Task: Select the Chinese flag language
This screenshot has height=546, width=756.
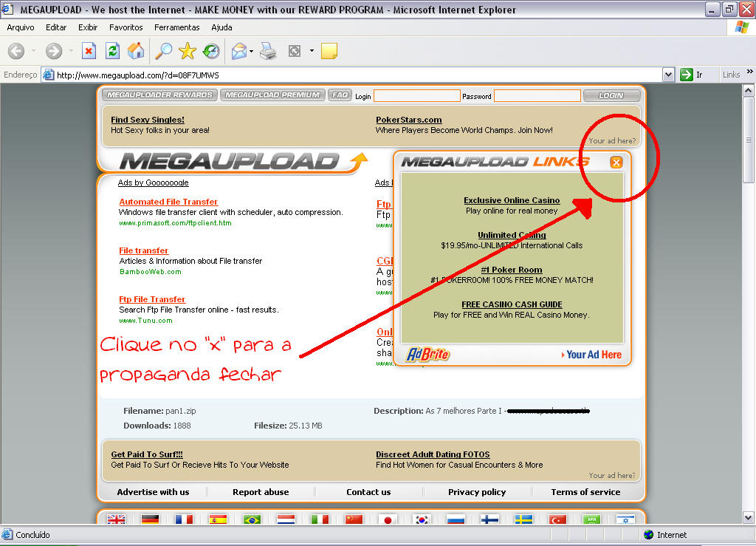Action: point(354,519)
